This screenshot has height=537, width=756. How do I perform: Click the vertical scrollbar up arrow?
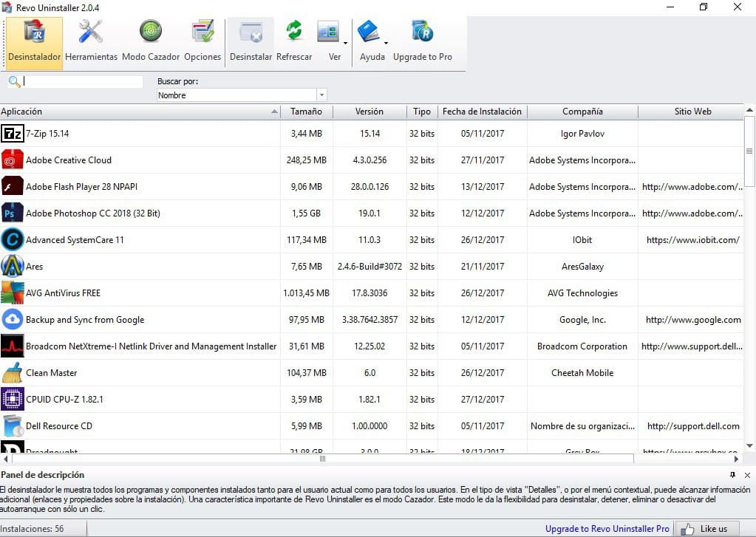(x=750, y=110)
